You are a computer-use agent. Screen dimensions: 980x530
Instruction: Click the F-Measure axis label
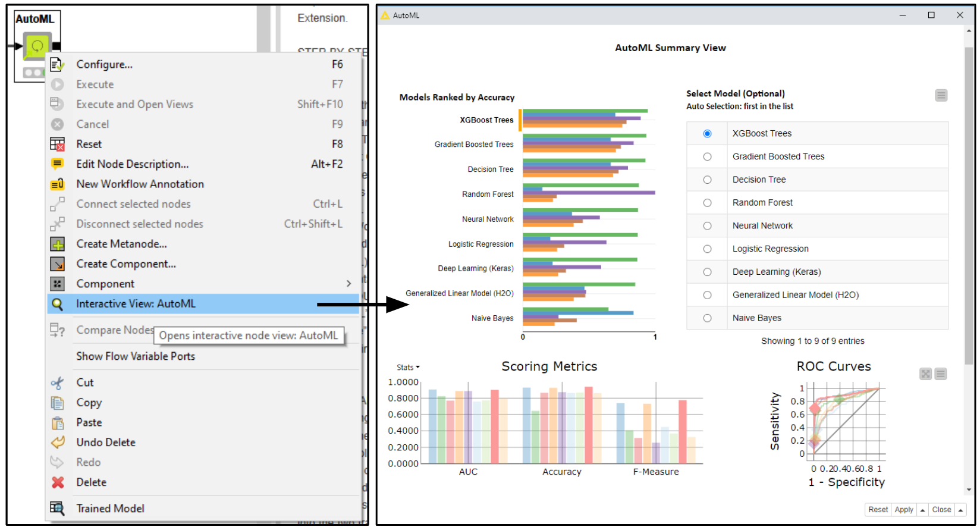pyautogui.click(x=656, y=472)
